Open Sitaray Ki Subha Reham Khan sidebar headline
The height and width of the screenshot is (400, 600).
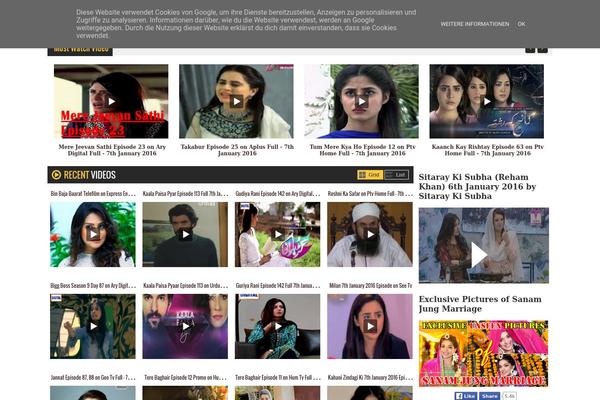477,186
